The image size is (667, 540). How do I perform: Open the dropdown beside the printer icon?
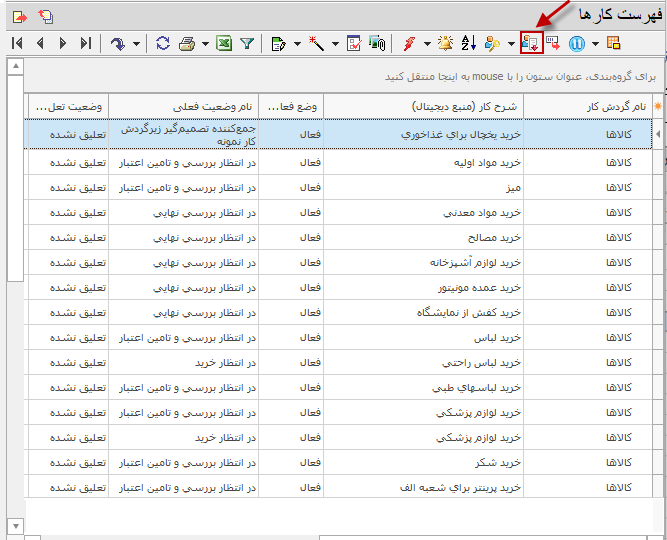pyautogui.click(x=204, y=44)
